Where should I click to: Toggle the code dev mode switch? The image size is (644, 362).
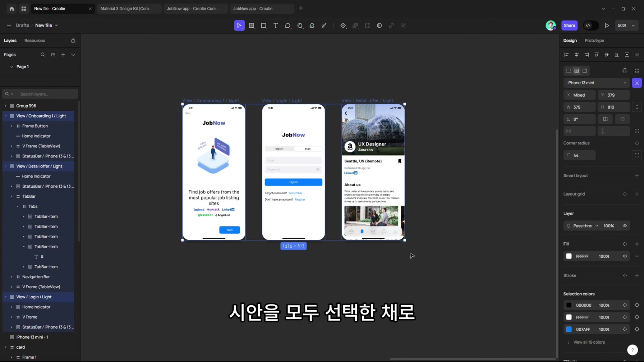click(591, 26)
